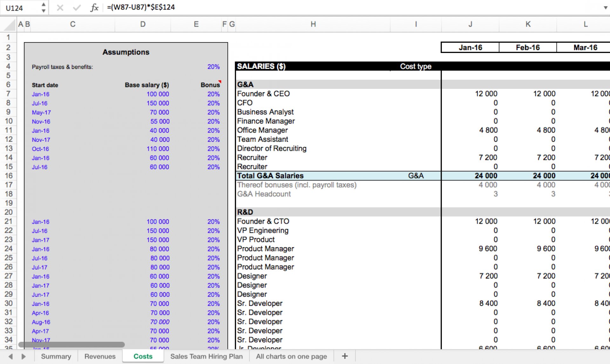Click the Finance Manager label

pyautogui.click(x=266, y=121)
